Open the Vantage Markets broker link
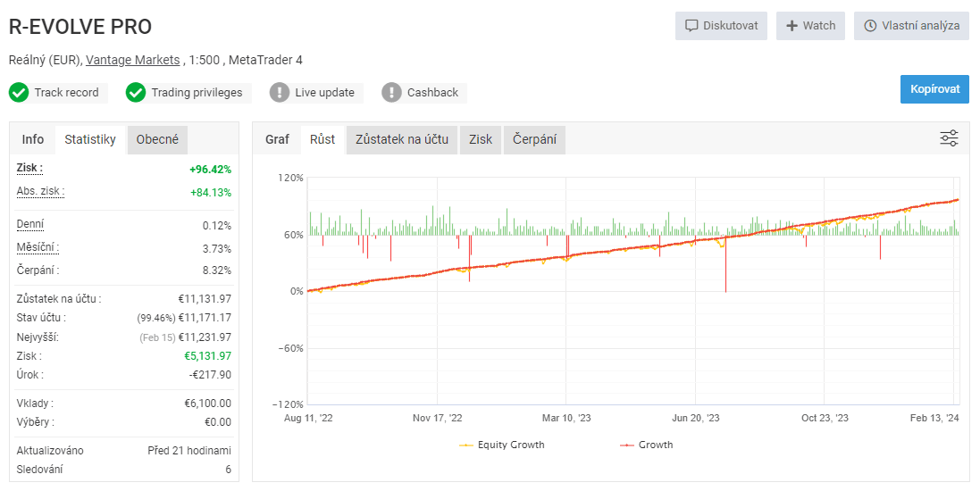 pyautogui.click(x=132, y=60)
